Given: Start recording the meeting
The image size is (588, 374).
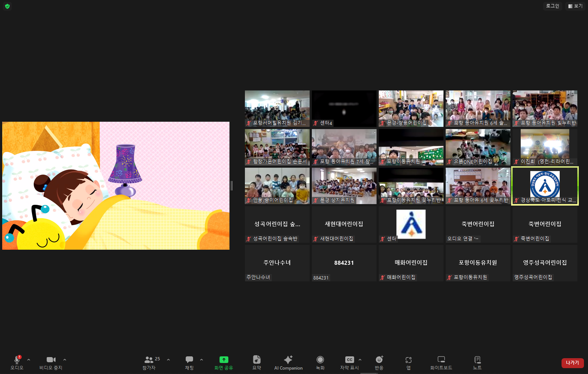Looking at the screenshot, I should 320,360.
